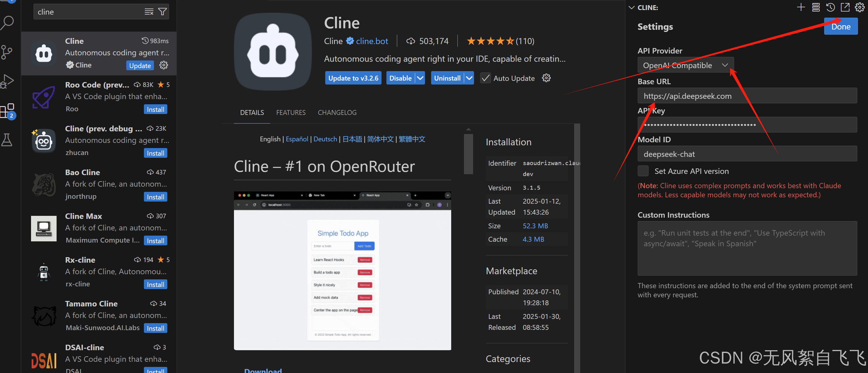This screenshot has height=373, width=868.
Task: Open Source Control in activity bar
Action: point(7,52)
